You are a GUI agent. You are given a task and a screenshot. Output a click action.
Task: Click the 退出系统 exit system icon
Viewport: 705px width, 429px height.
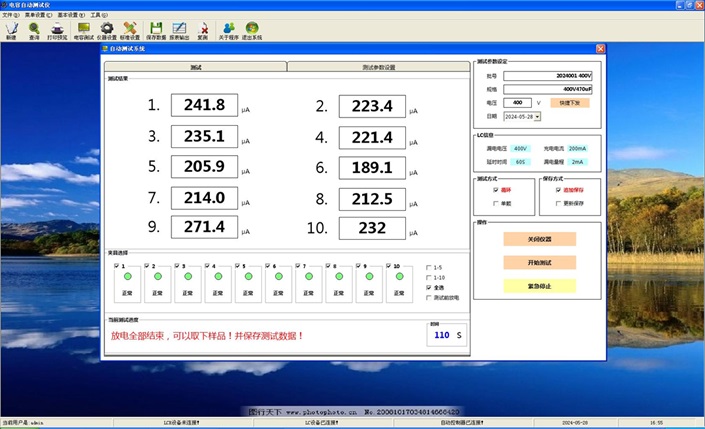click(251, 29)
